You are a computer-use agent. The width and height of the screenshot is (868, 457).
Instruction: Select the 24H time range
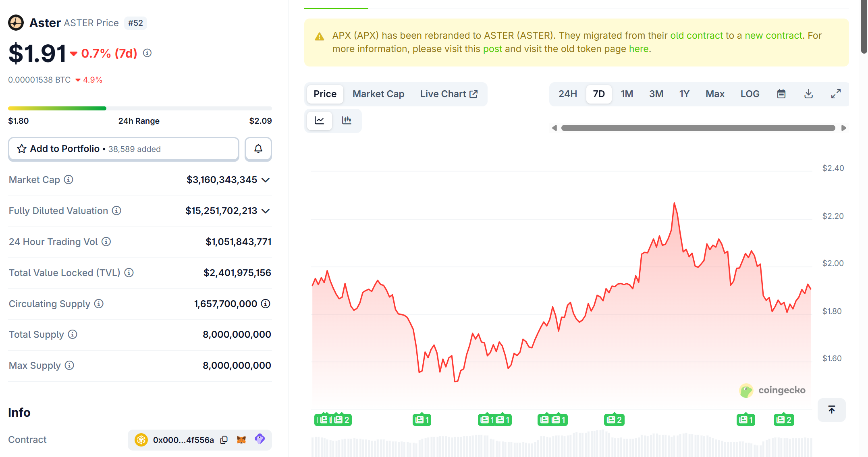point(567,94)
